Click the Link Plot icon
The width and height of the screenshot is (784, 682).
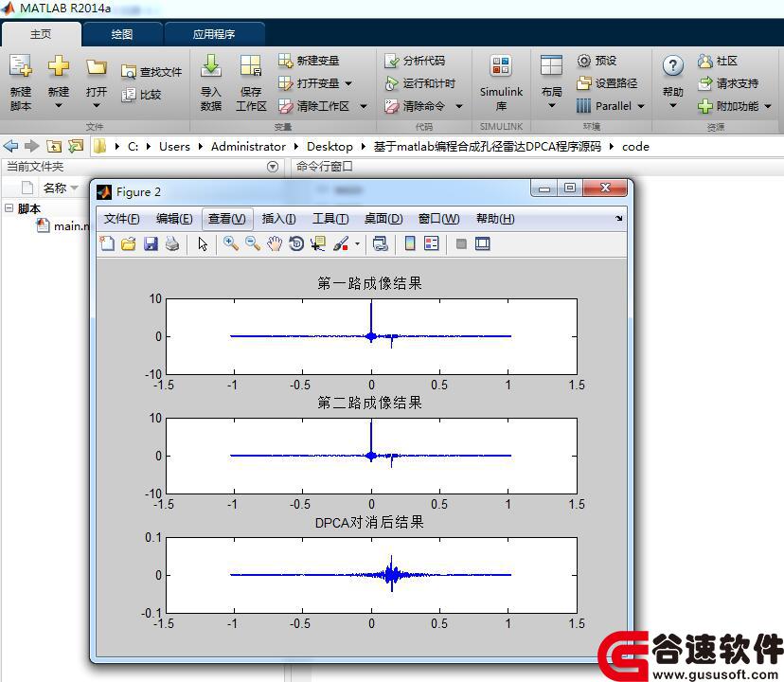click(x=380, y=243)
